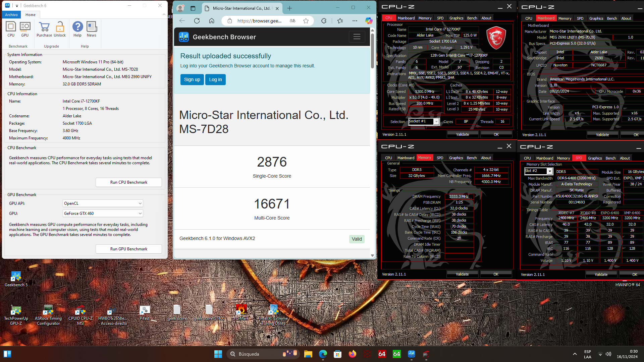This screenshot has width=644, height=362.
Task: Open geek score G7400 text file
Action: point(209,313)
